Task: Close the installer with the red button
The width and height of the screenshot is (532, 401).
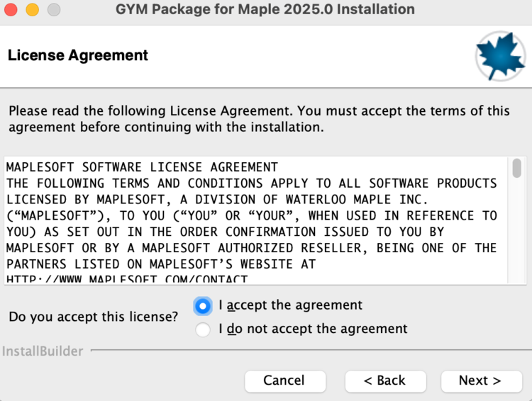Action: 13,11
